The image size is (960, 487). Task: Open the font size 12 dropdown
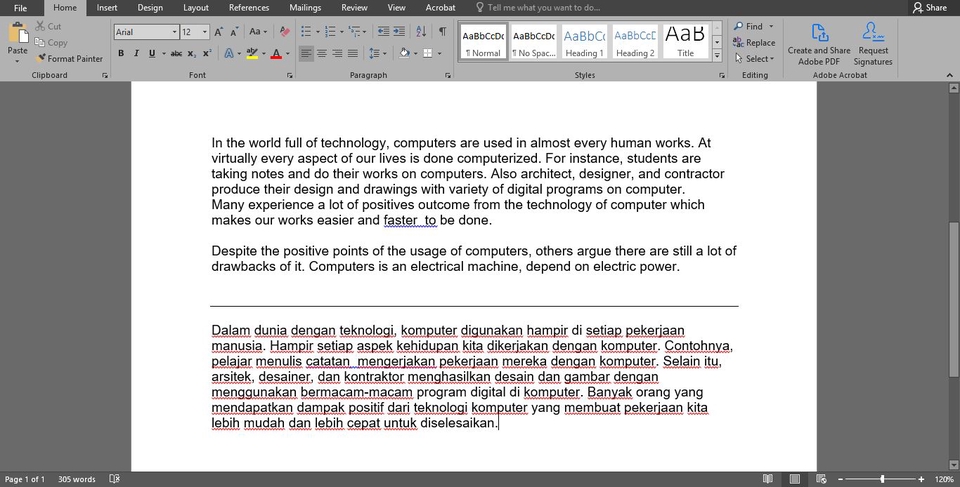click(x=204, y=32)
